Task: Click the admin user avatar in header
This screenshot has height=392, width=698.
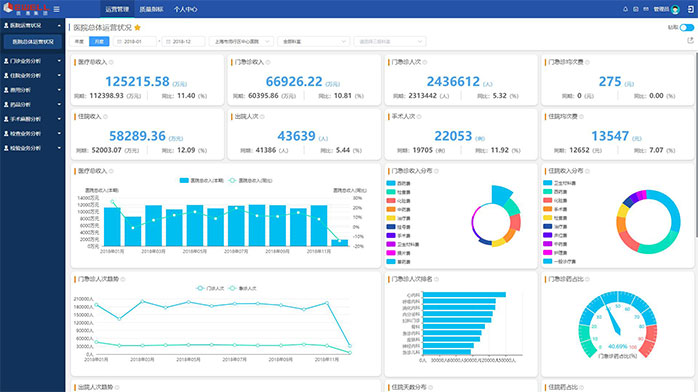Action: click(675, 9)
